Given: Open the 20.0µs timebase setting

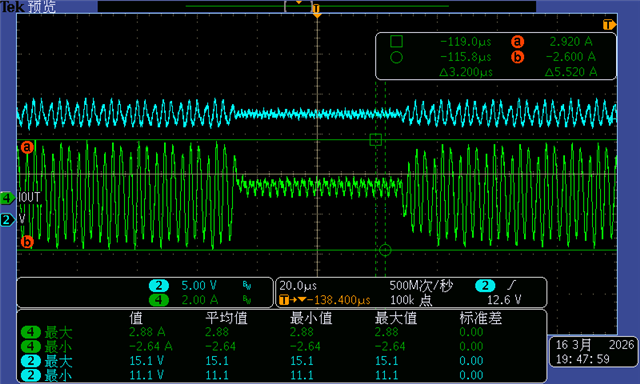Looking at the screenshot, I should click(298, 286).
